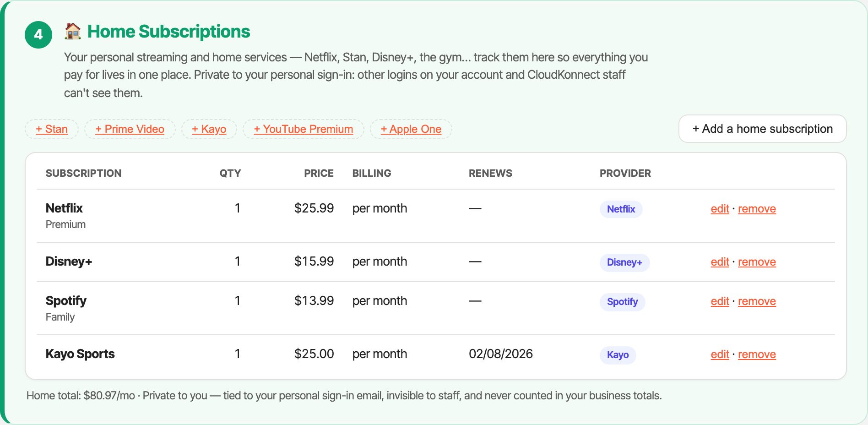Viewport: 868px width, 425px height.
Task: Click the QTY column header
Action: [230, 173]
